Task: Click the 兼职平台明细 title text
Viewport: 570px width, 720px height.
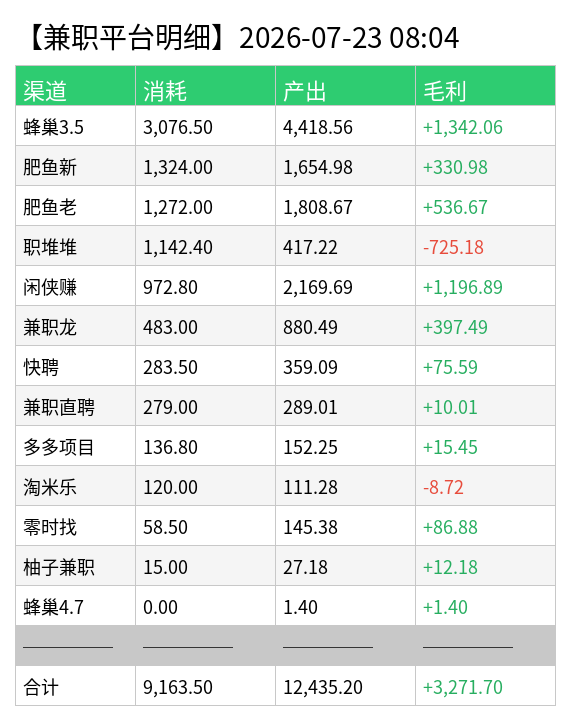Action: click(x=127, y=38)
